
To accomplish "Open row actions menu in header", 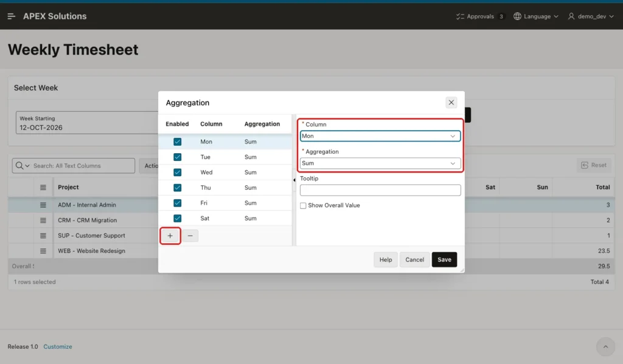I will [x=43, y=187].
